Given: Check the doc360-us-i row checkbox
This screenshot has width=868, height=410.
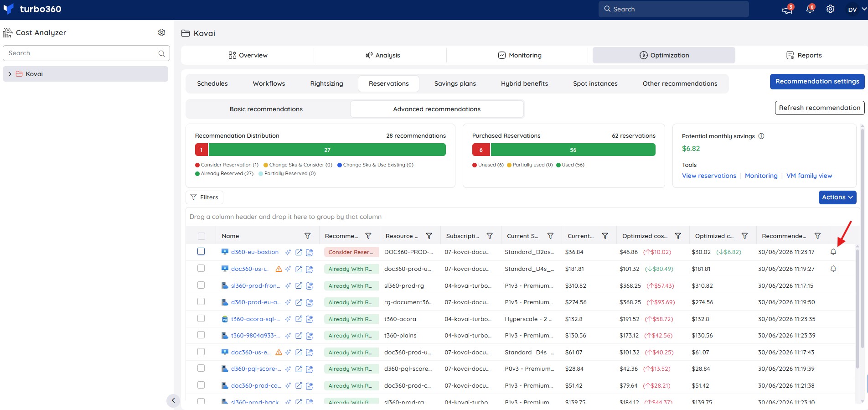Looking at the screenshot, I should (201, 268).
